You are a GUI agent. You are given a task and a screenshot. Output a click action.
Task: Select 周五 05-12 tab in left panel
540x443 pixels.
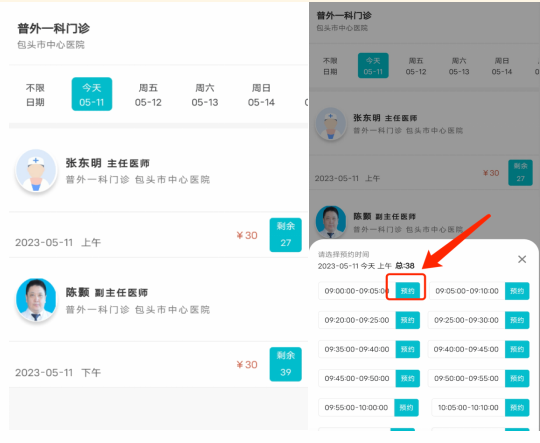coord(148,95)
